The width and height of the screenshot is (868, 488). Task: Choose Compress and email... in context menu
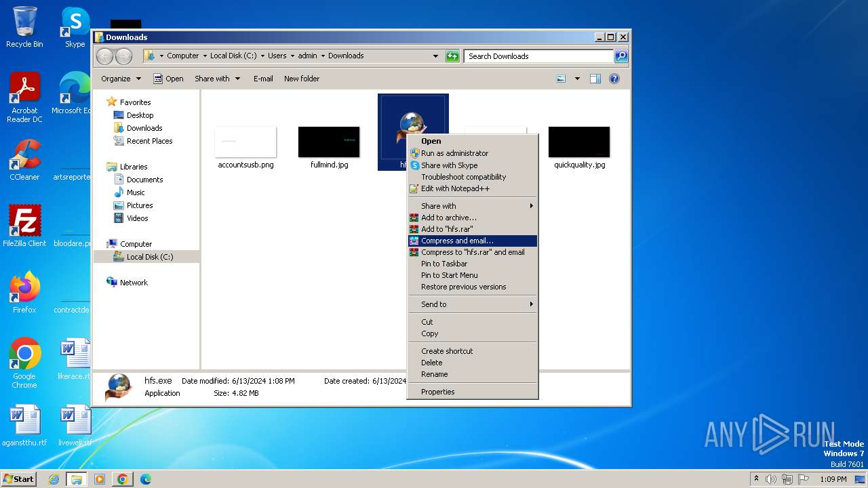coord(472,241)
